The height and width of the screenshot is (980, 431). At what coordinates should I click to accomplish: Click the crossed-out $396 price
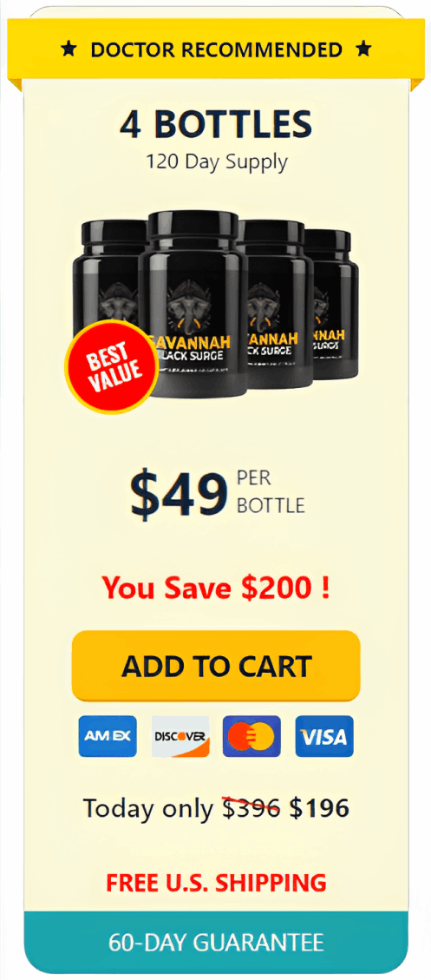(x=251, y=808)
